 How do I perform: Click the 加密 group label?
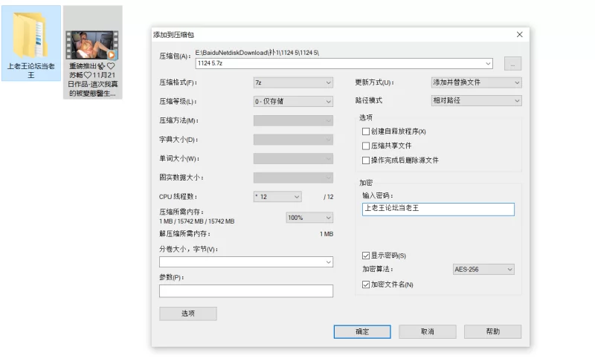point(366,183)
